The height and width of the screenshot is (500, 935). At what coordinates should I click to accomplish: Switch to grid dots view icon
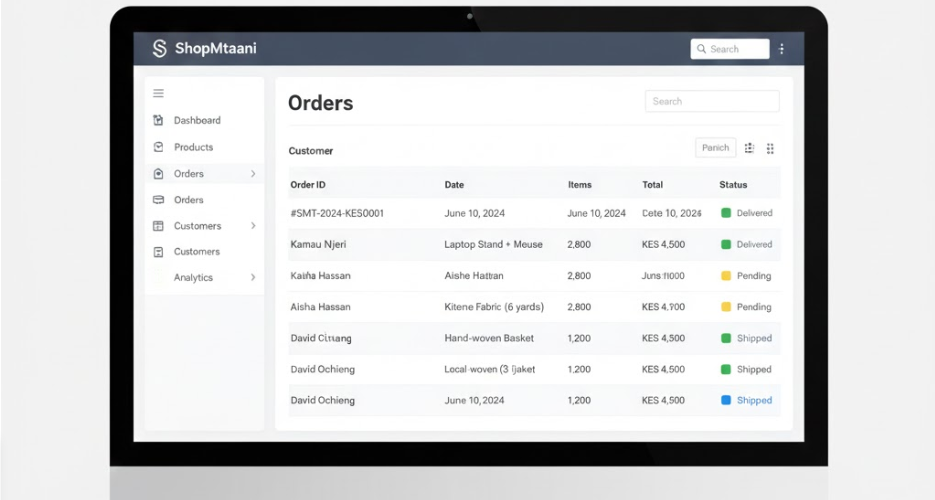770,148
